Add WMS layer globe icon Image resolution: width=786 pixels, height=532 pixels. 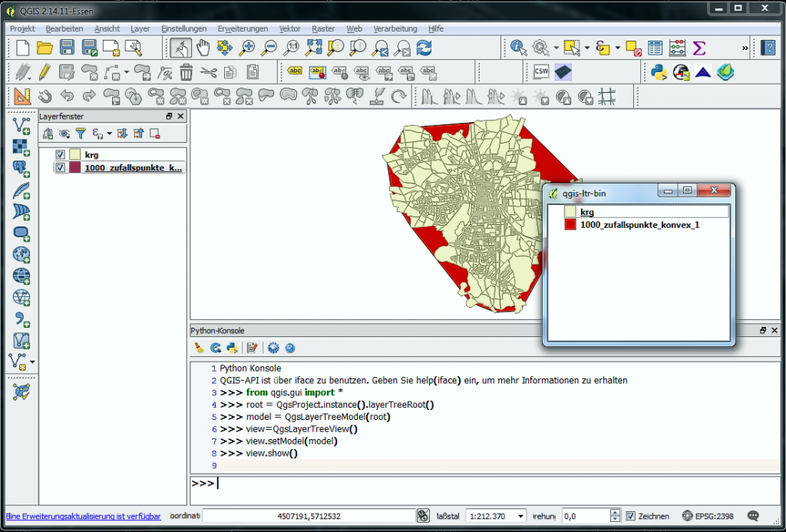[21, 255]
